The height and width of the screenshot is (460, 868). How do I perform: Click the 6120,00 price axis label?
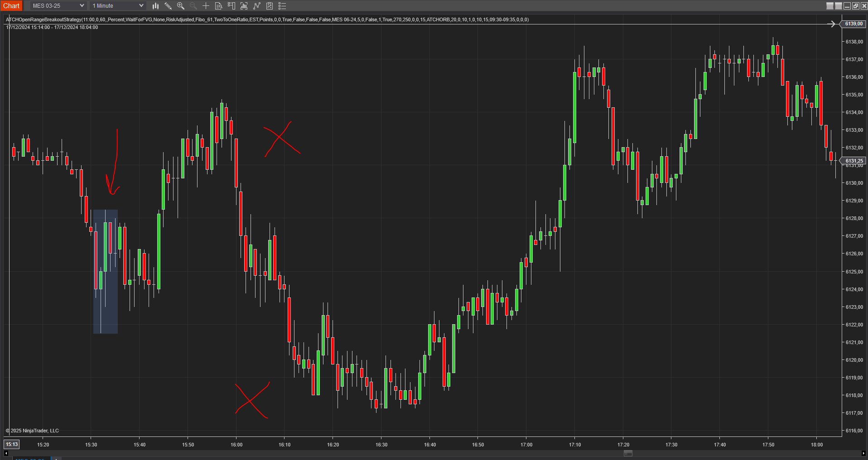pos(854,360)
